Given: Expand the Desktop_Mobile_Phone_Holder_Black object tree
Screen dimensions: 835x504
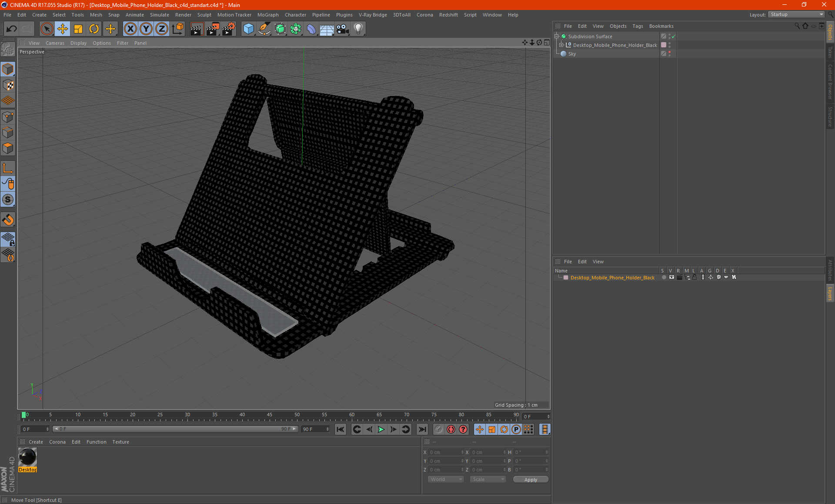Looking at the screenshot, I should [x=561, y=45].
